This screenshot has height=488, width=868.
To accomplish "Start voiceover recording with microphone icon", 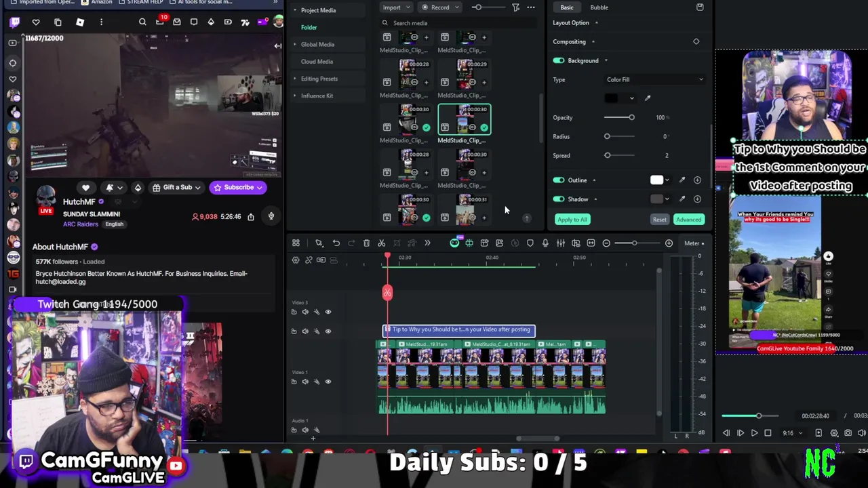I will [x=545, y=243].
